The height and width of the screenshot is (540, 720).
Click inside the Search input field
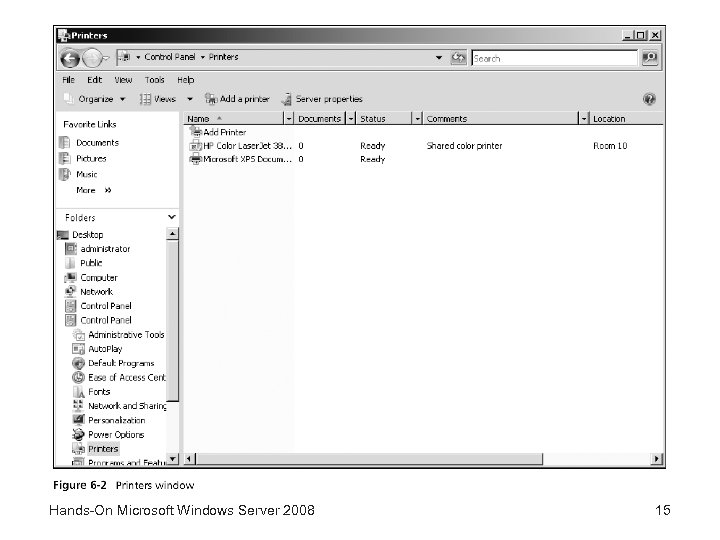(x=555, y=58)
